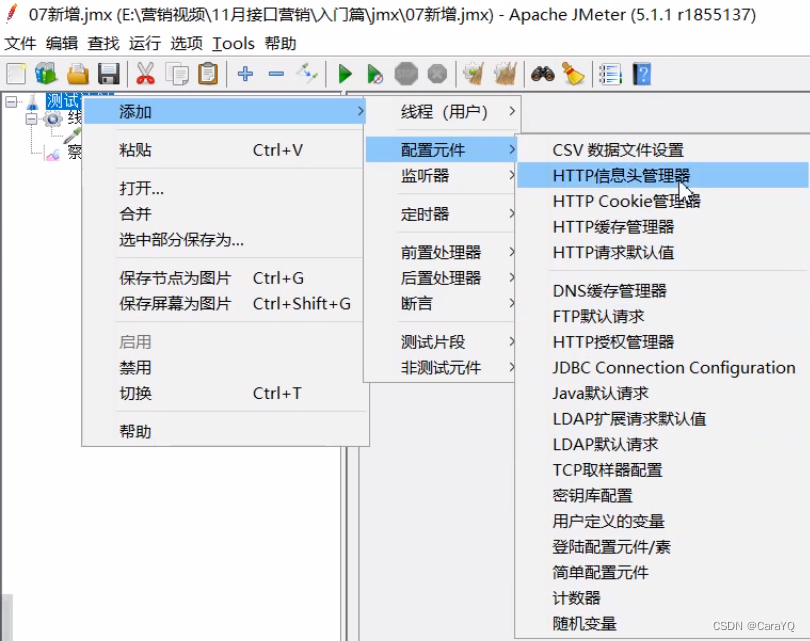Expand the 定时器 submenu
This screenshot has height=641, width=810.
point(441,214)
